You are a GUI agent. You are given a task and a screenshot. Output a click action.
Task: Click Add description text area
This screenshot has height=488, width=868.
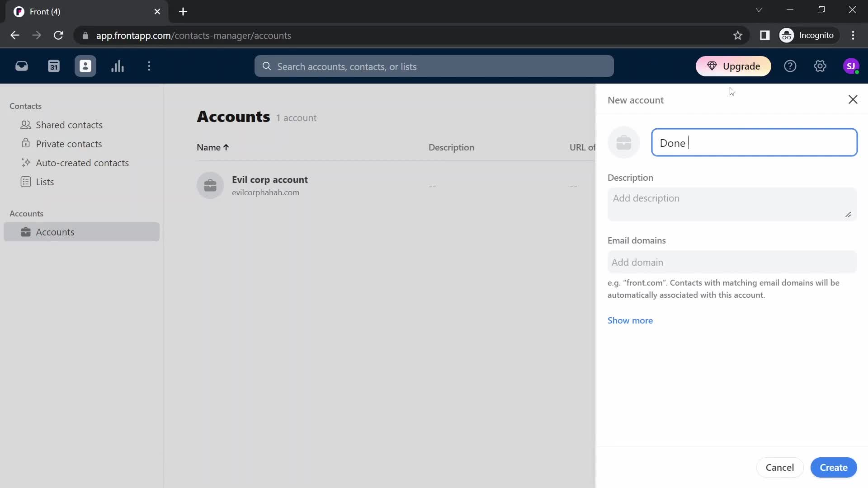[732, 202]
